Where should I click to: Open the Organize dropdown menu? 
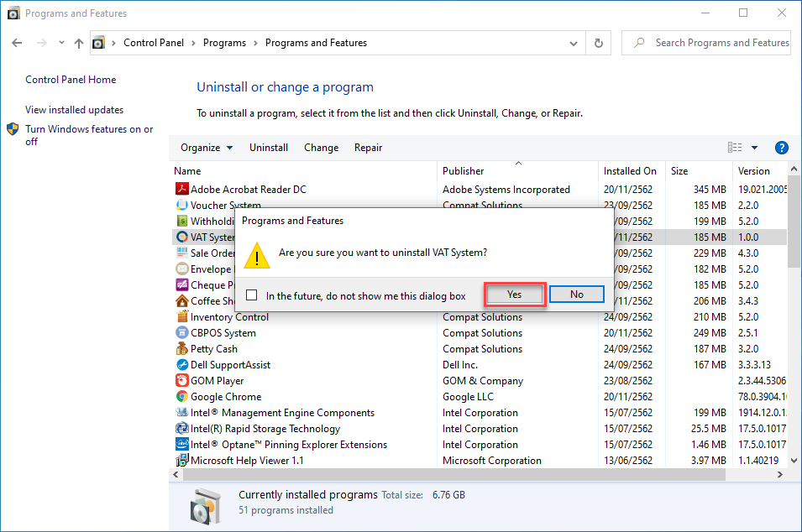click(x=207, y=148)
